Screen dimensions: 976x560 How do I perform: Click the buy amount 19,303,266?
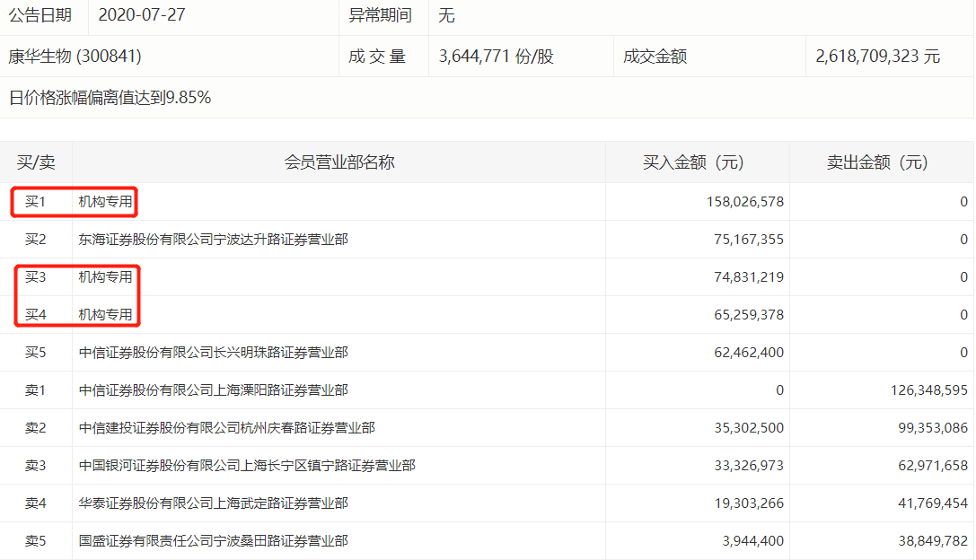click(749, 503)
